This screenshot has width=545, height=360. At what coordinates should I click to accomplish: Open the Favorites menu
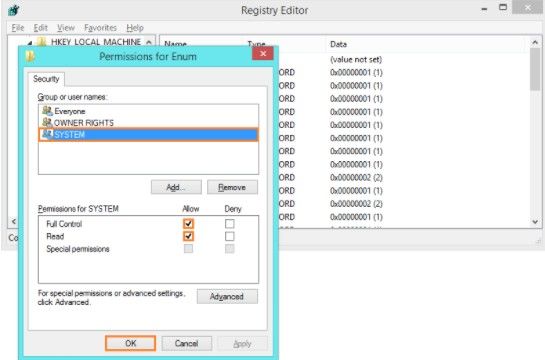click(100, 28)
